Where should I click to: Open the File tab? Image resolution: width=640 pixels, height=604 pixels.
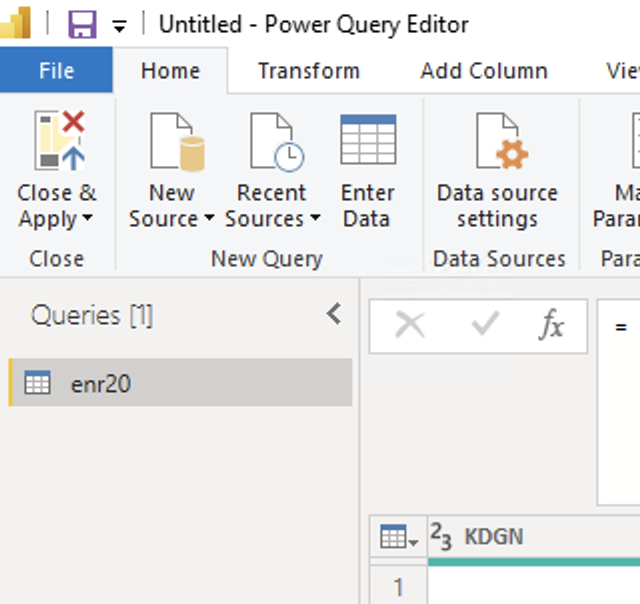pyautogui.click(x=56, y=70)
